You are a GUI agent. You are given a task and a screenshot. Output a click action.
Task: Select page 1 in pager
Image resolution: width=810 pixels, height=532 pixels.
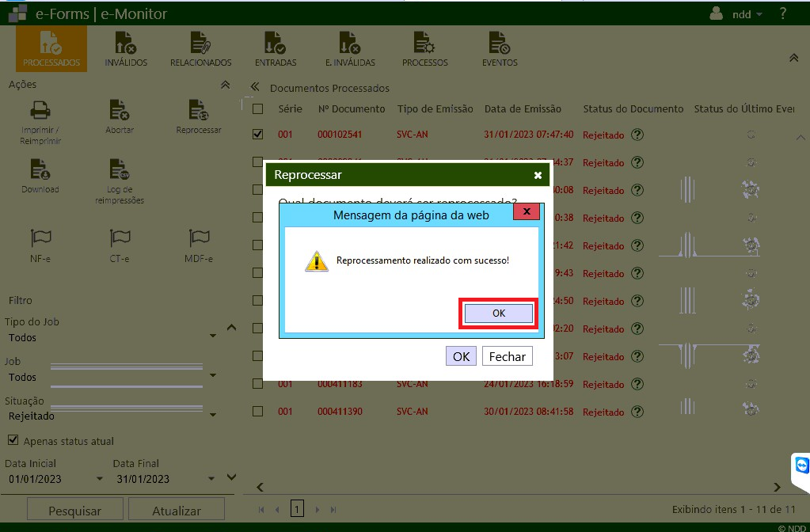[x=297, y=509]
